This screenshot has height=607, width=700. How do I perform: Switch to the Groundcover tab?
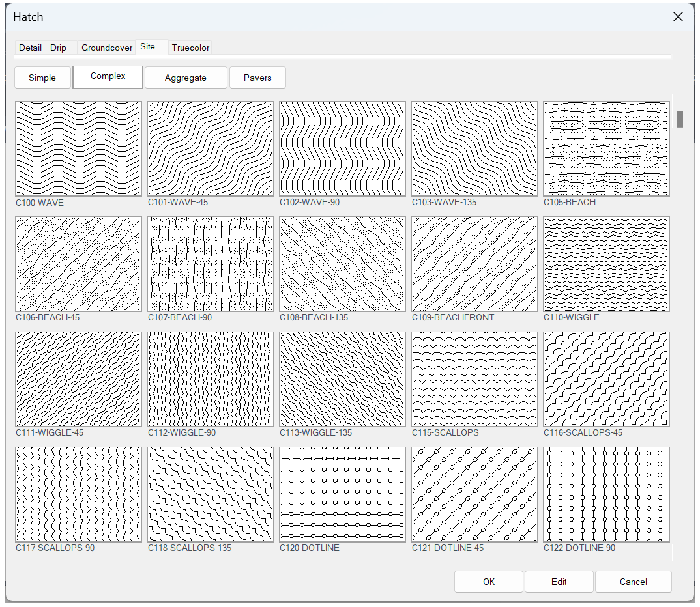(x=106, y=48)
